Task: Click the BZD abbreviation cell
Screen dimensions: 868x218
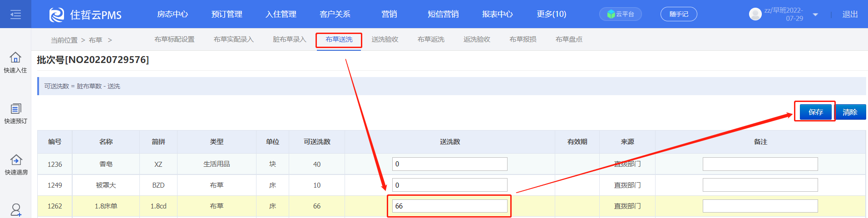Action: click(158, 185)
